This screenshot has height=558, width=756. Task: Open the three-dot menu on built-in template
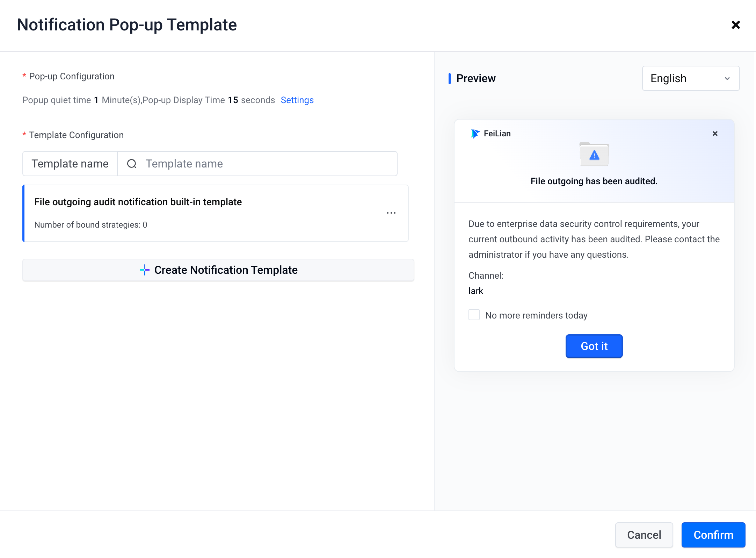[391, 213]
